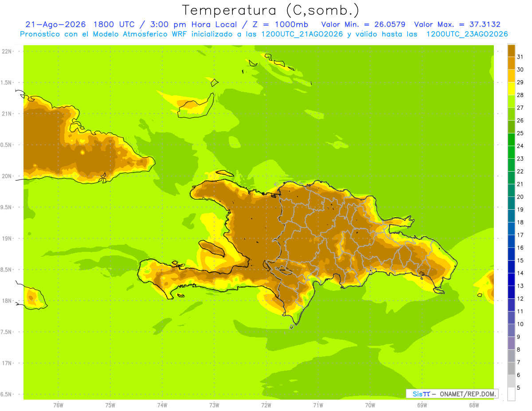Click the "68W" longitude axis label
This screenshot has width=532, height=411.
(x=474, y=405)
